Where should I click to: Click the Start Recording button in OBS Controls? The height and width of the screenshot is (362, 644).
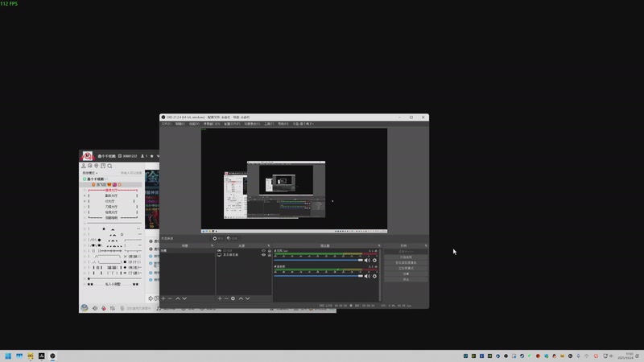click(x=406, y=257)
